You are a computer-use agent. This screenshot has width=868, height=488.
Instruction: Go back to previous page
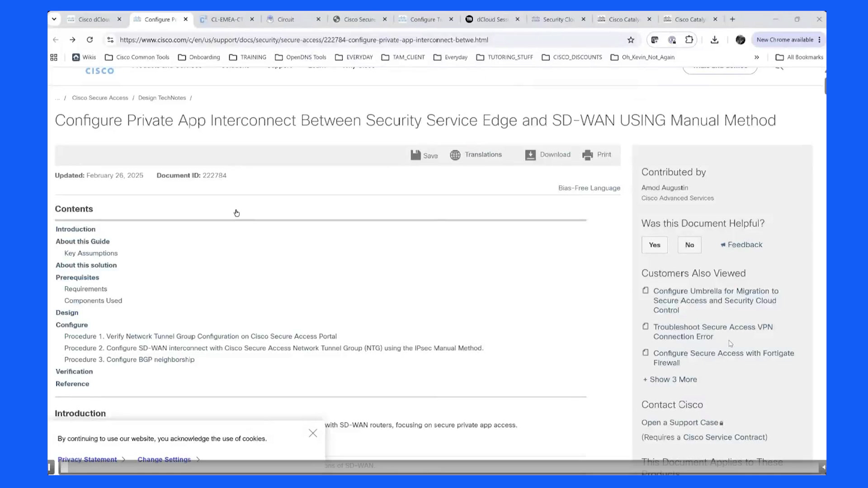point(56,40)
